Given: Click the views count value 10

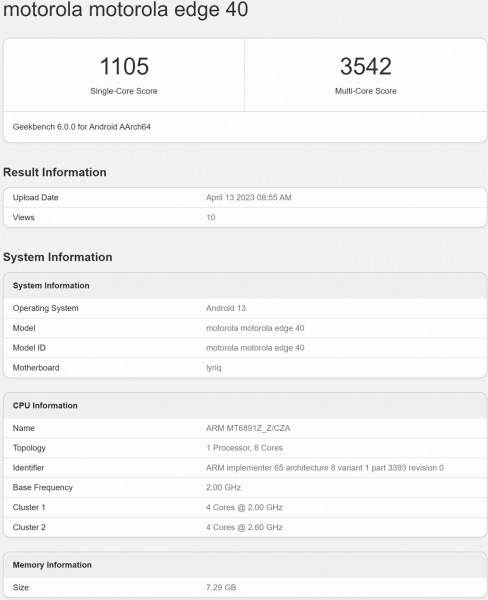Looking at the screenshot, I should [211, 217].
